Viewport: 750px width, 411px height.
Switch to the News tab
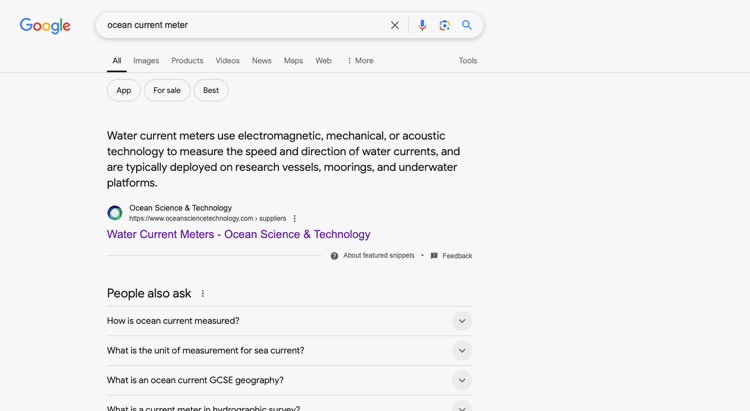(262, 61)
